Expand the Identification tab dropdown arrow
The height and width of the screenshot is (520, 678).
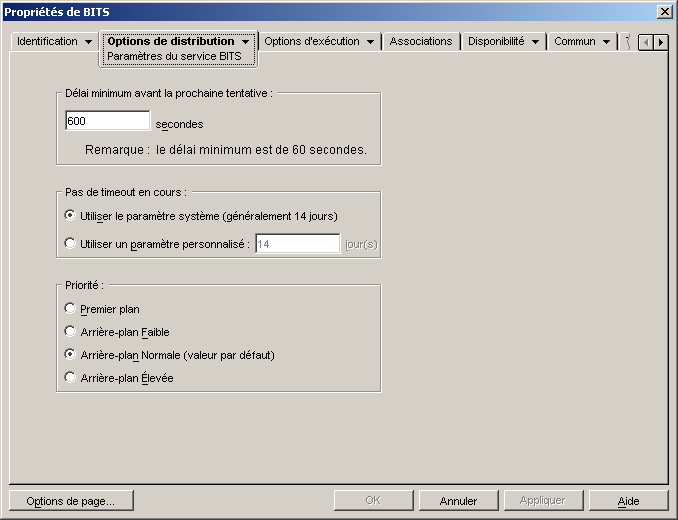[x=88, y=42]
